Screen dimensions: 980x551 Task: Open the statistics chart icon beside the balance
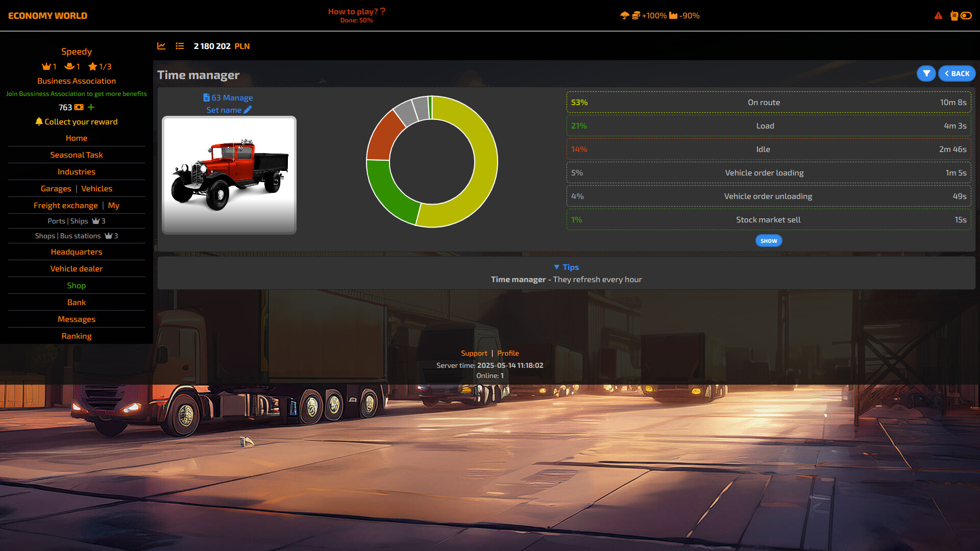pyautogui.click(x=161, y=46)
